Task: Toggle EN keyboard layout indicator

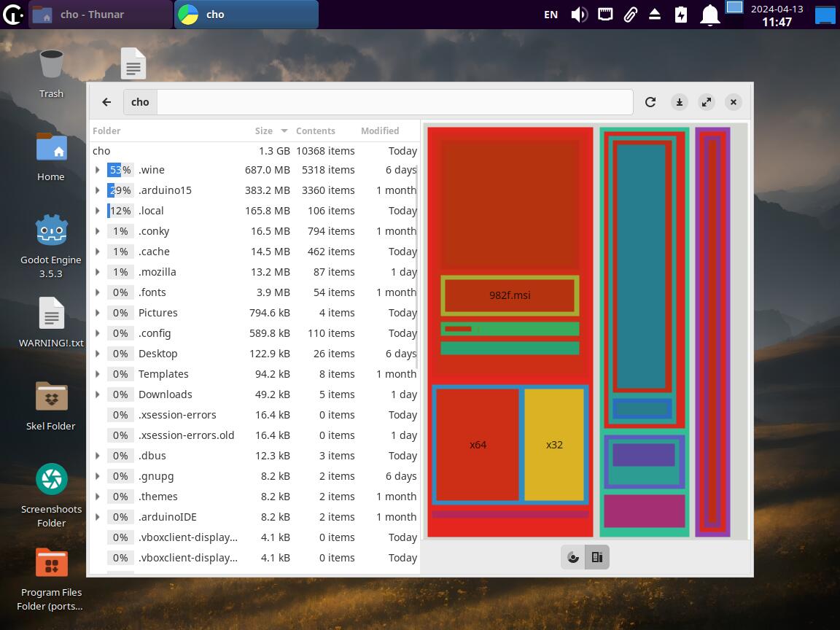Action: (551, 15)
